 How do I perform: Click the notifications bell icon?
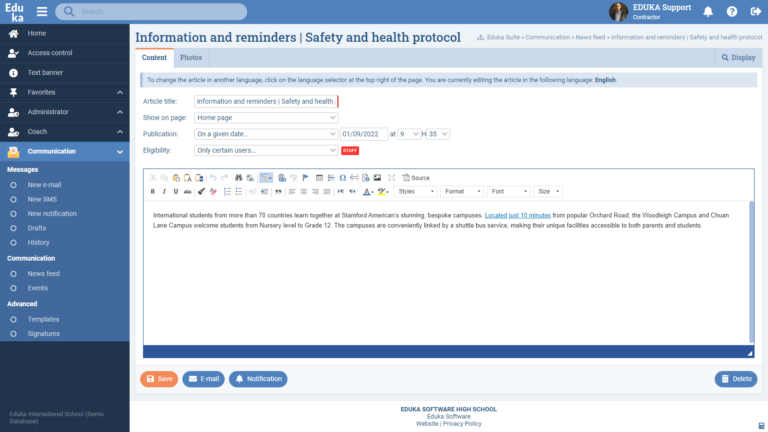[708, 12]
